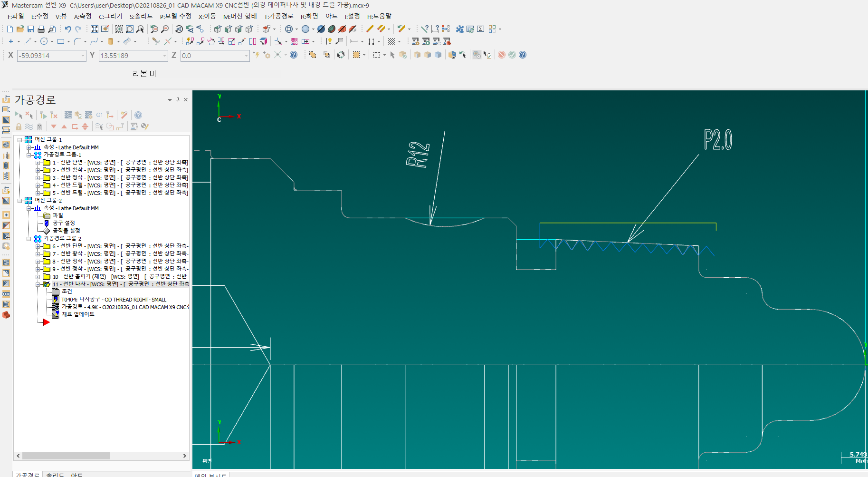The height and width of the screenshot is (477, 868).
Task: Start dynamic rotation of the view
Action: point(179,29)
